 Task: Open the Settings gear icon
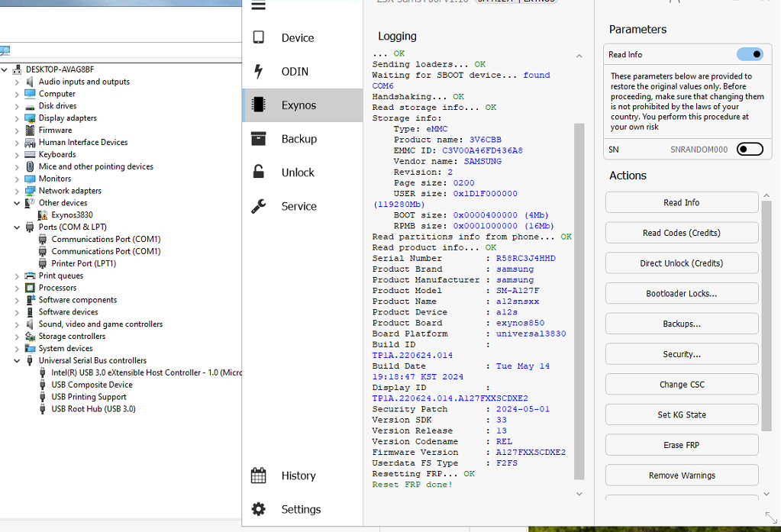259,509
